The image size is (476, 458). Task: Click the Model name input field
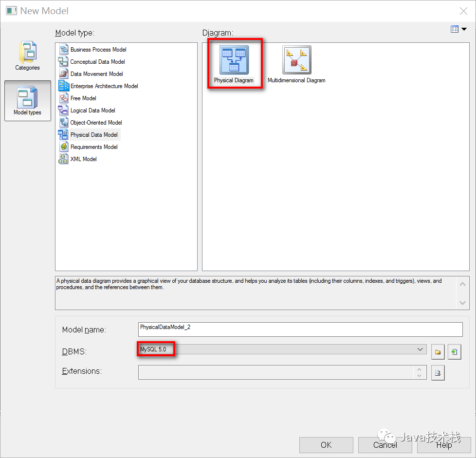(x=300, y=330)
